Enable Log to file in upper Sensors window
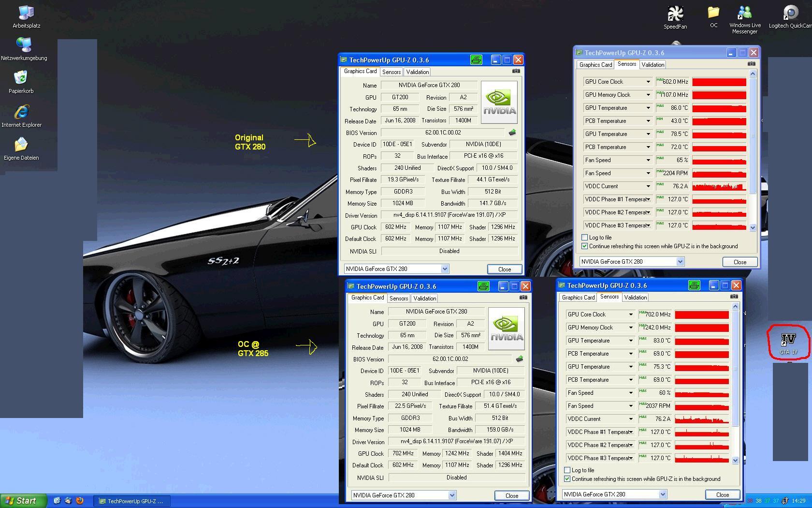Viewport: 812px width, 508px height. [584, 238]
